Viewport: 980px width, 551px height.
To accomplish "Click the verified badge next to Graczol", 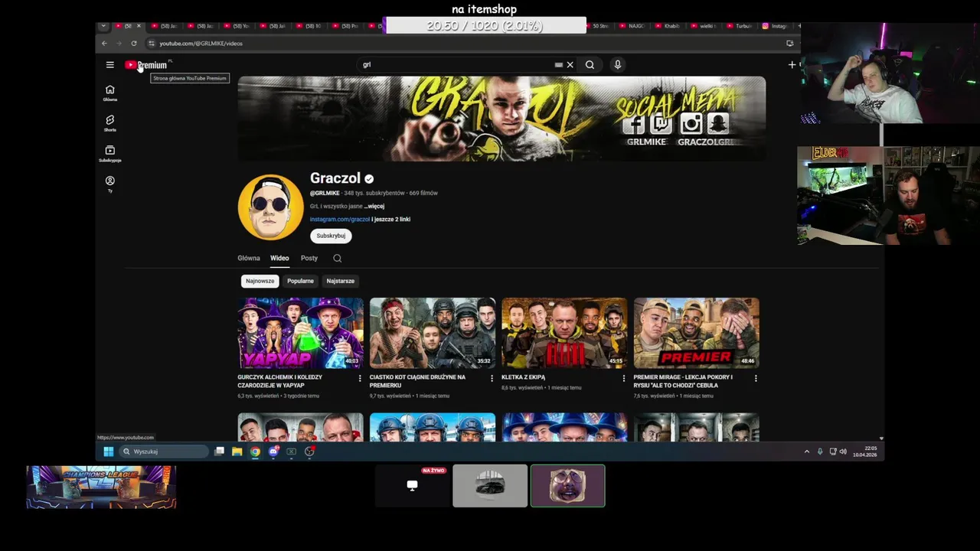I will pos(369,179).
